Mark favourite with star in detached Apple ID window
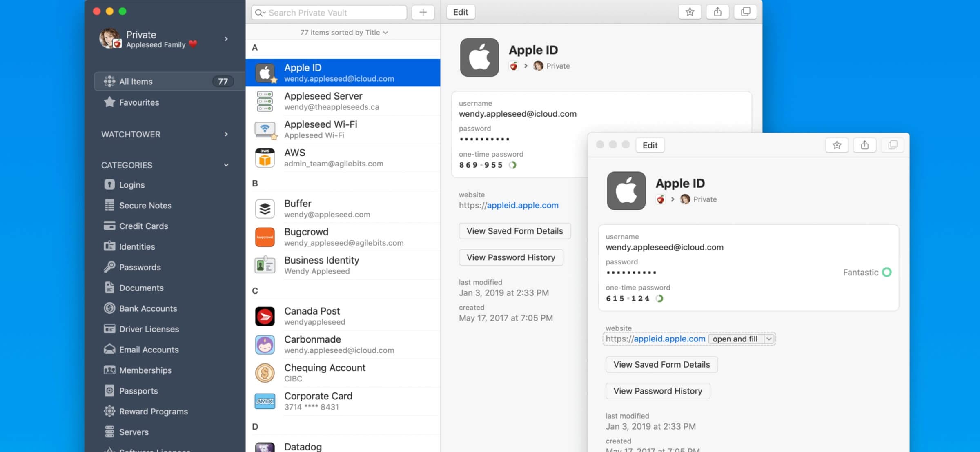 (837, 145)
